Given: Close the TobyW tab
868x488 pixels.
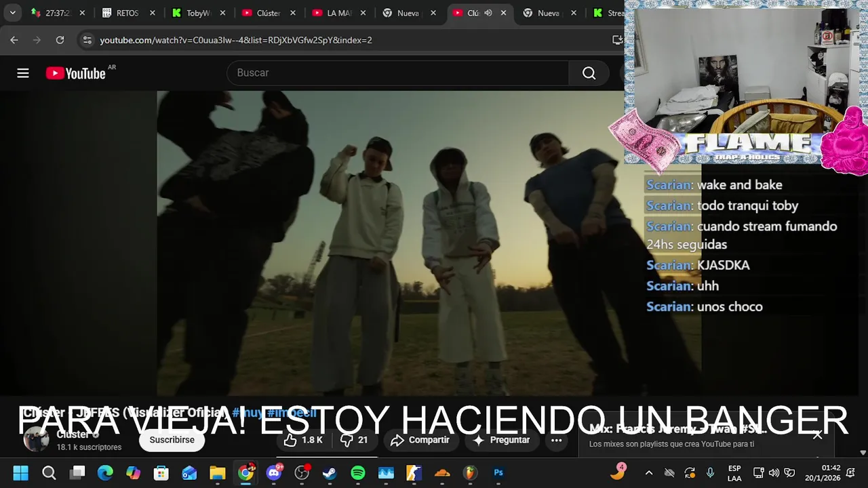Looking at the screenshot, I should coord(222,13).
